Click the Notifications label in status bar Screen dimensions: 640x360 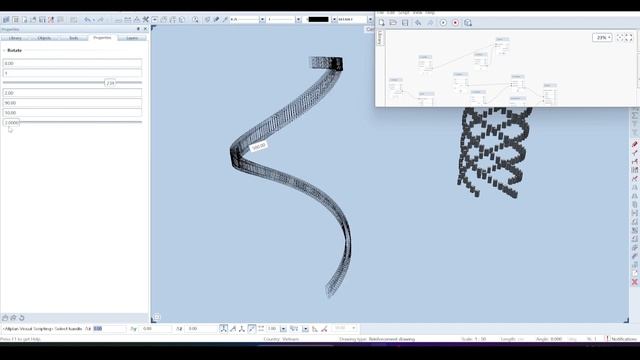click(x=624, y=339)
